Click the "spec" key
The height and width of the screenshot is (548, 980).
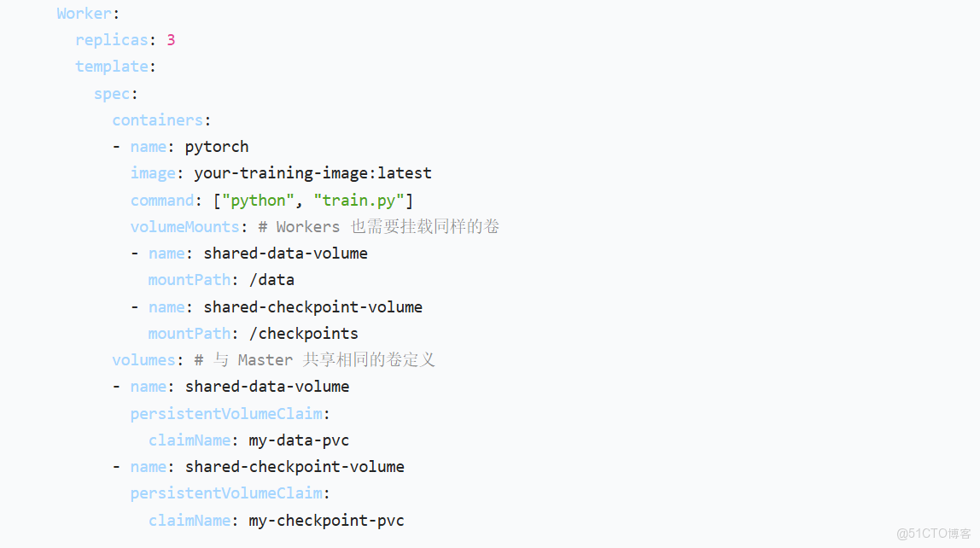coord(112,93)
